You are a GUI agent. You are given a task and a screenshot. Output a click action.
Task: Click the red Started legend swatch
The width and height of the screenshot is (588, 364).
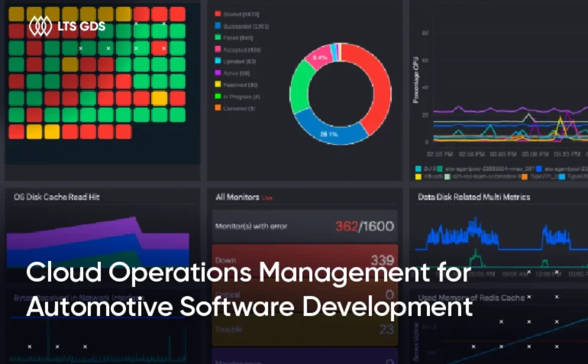click(218, 15)
